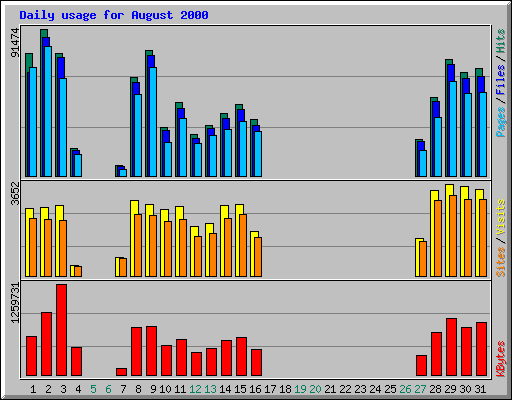Click the orange 'Sites' legend label
Image resolution: width=512 pixels, height=400 pixels.
[x=501, y=262]
